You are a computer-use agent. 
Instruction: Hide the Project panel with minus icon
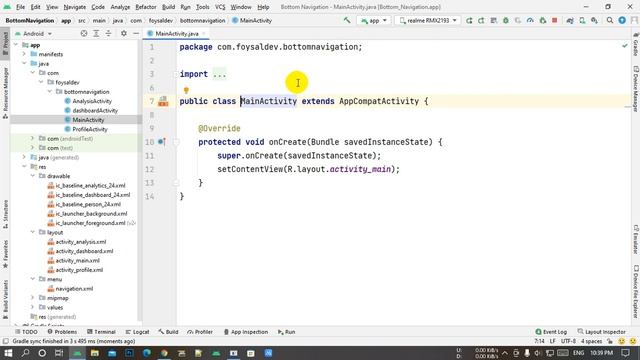click(136, 33)
